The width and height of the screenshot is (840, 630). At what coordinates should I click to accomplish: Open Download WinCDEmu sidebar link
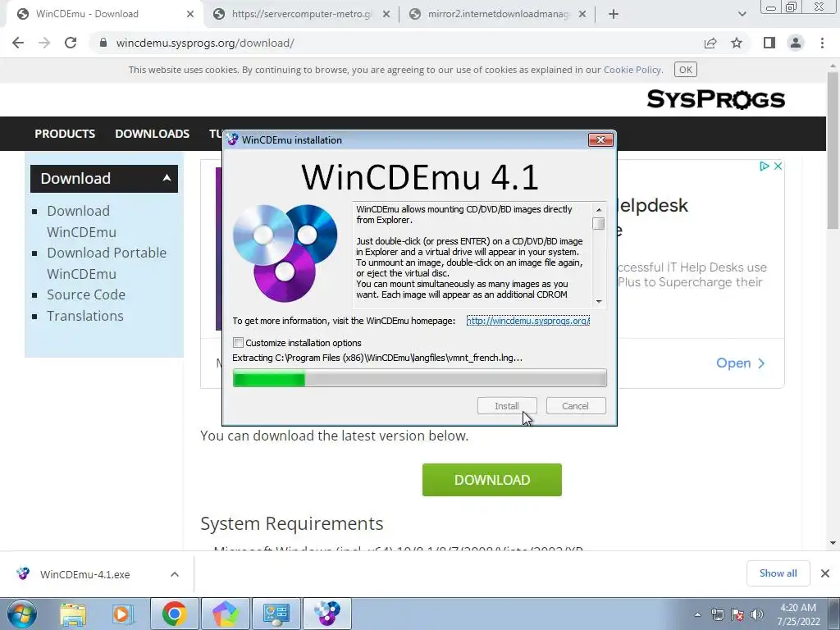coord(81,221)
